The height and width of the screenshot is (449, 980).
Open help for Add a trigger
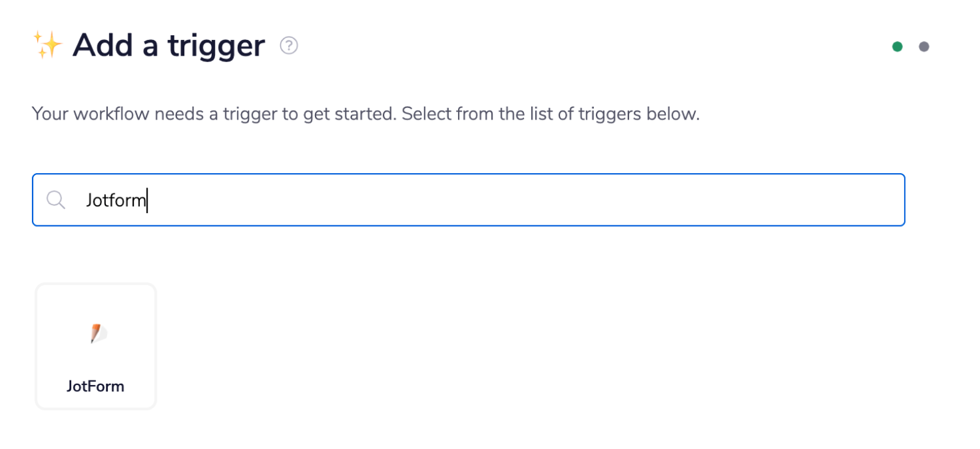click(289, 46)
